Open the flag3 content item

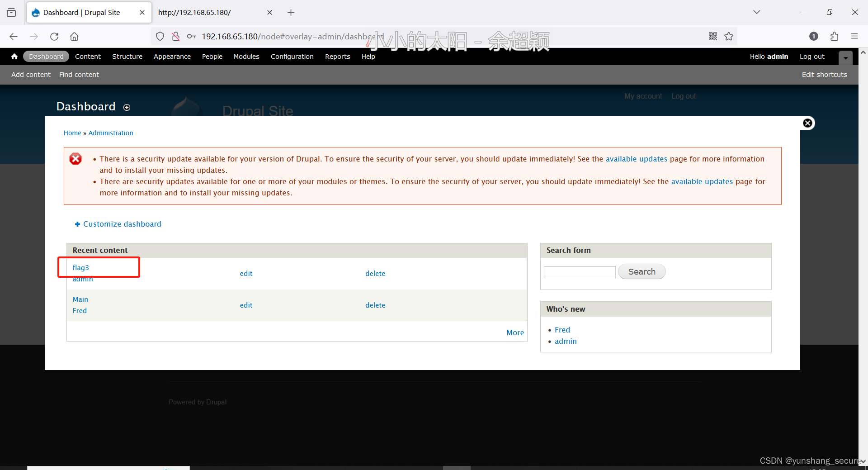click(x=81, y=267)
